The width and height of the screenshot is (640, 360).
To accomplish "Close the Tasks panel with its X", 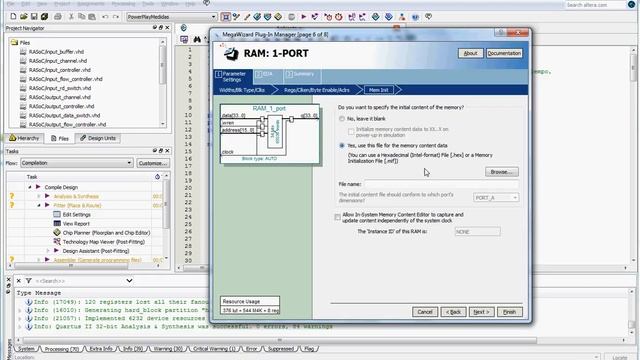I will (x=167, y=151).
